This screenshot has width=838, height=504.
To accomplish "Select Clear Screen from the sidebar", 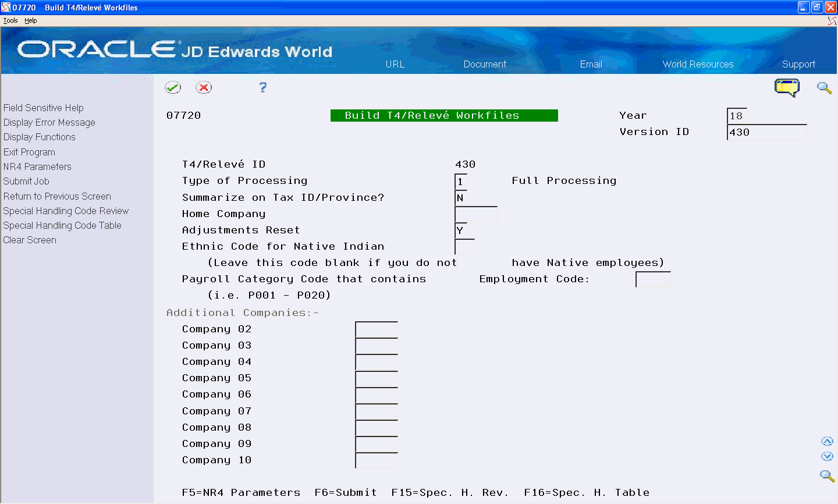I will click(30, 240).
